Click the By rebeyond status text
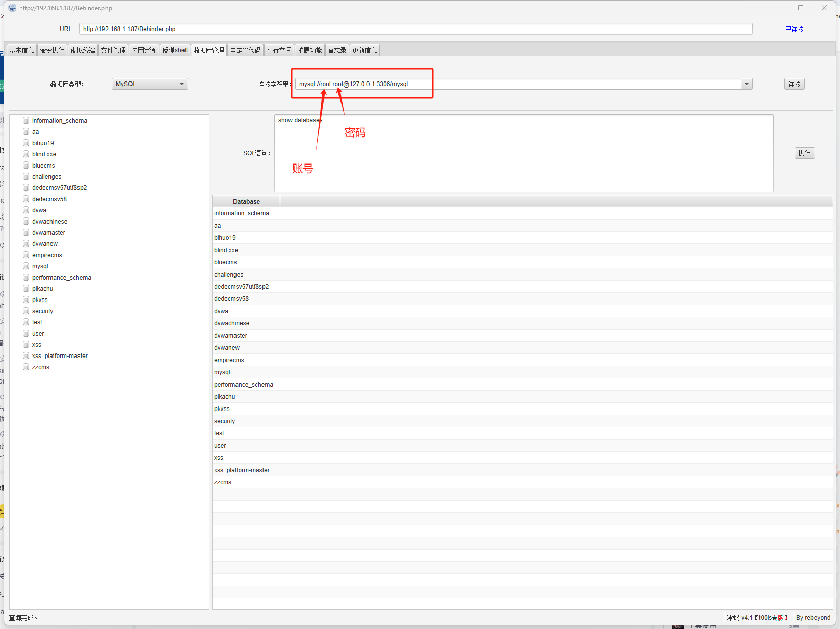Viewport: 840px width, 629px height. point(813,618)
